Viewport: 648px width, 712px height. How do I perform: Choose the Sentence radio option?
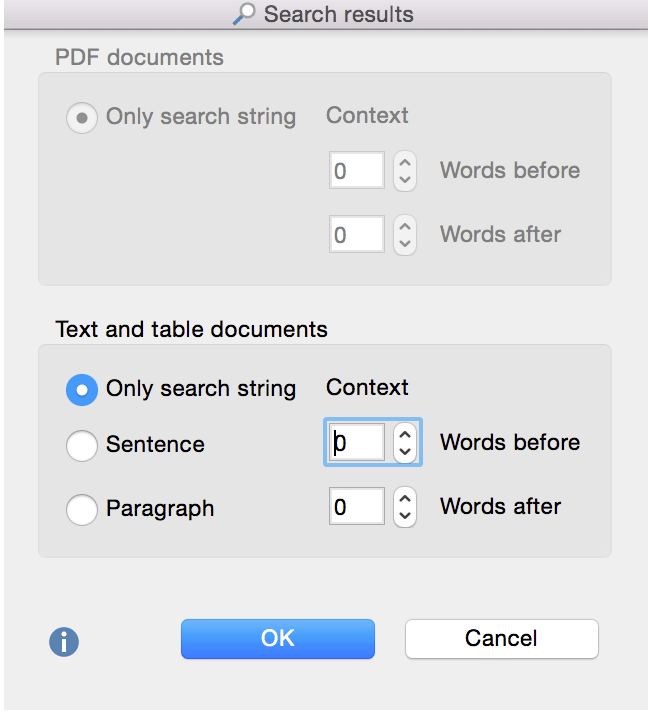point(82,445)
